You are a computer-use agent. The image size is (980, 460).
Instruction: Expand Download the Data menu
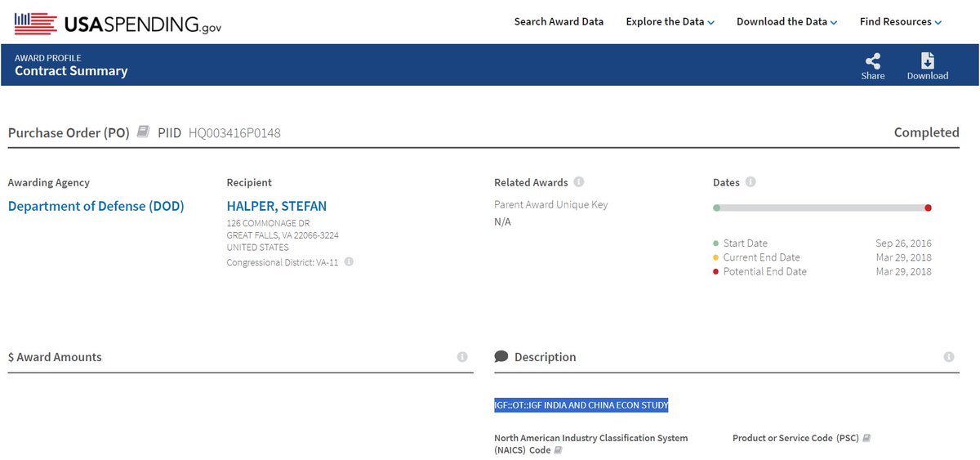tap(786, 22)
